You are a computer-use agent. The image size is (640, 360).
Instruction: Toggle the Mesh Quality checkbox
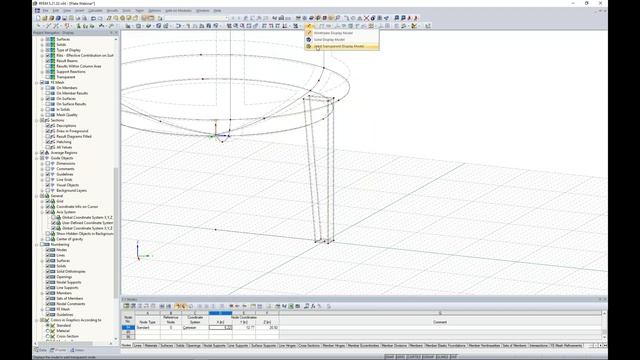pos(47,115)
